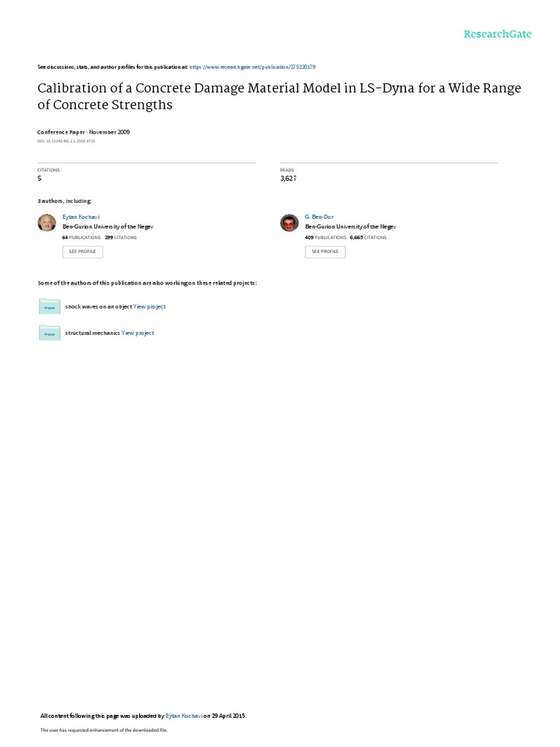Open View project link for structural mechanics
560x747 pixels.
coord(138,333)
